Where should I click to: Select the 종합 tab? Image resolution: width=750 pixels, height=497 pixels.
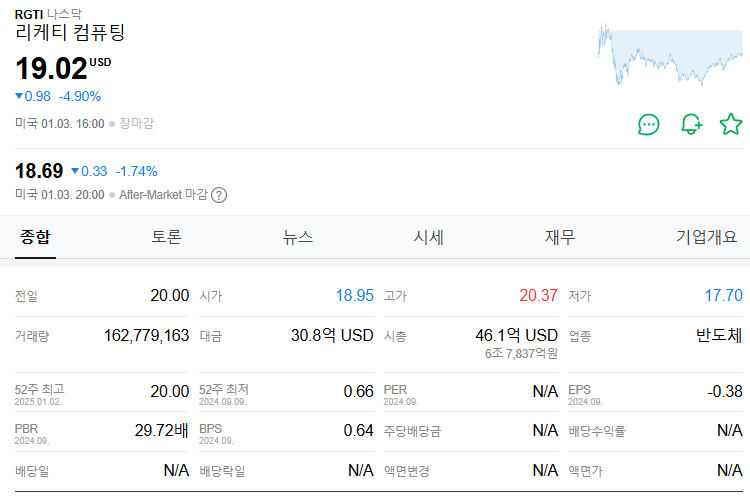(x=35, y=237)
